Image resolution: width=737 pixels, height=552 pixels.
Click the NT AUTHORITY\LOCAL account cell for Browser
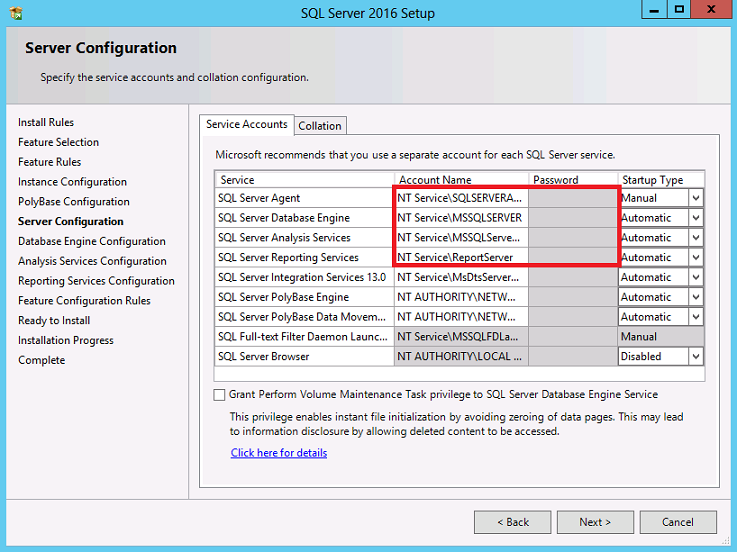[x=461, y=356]
